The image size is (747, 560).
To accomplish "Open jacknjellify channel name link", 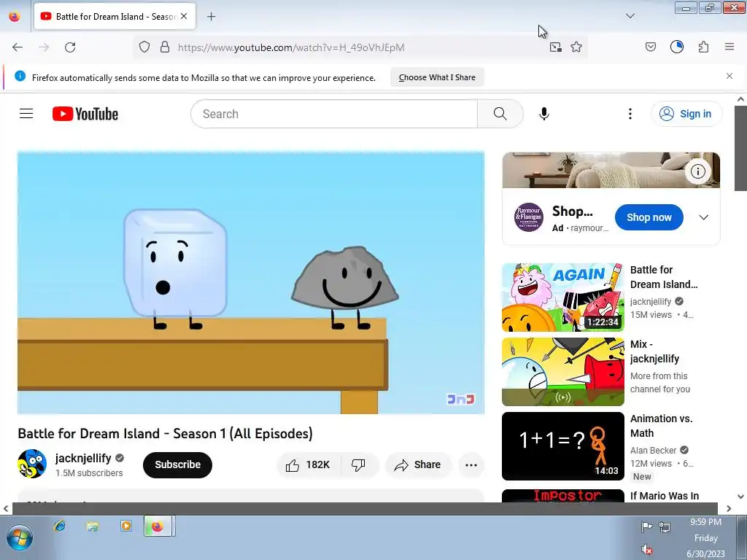I will point(83,458).
